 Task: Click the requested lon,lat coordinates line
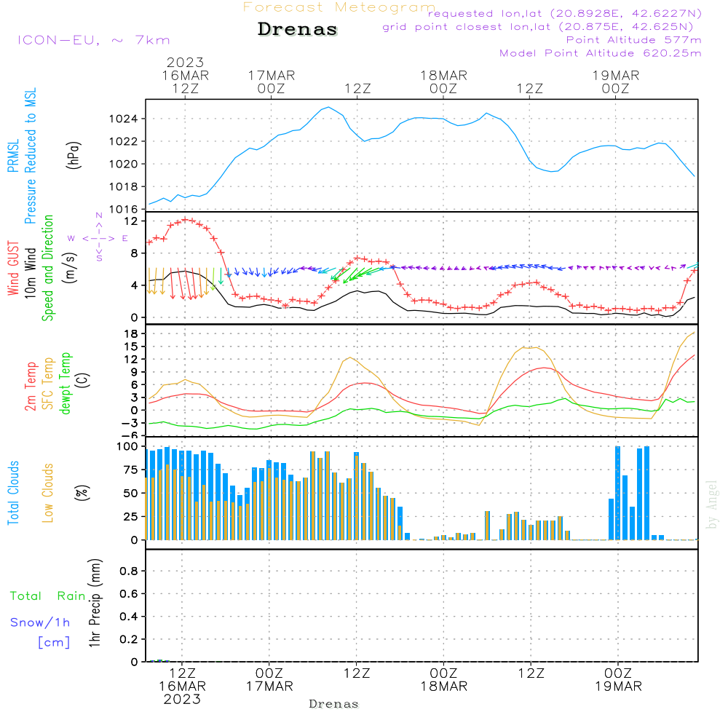pos(565,14)
